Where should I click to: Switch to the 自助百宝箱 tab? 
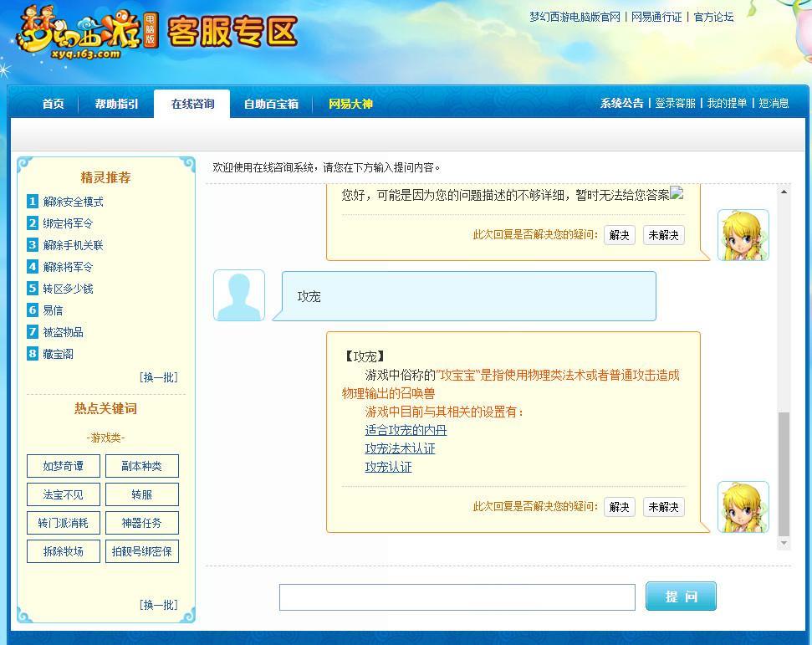tap(271, 104)
